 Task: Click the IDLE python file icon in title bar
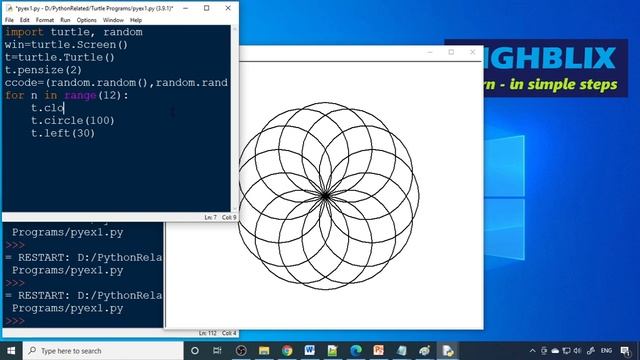pyautogui.click(x=9, y=8)
